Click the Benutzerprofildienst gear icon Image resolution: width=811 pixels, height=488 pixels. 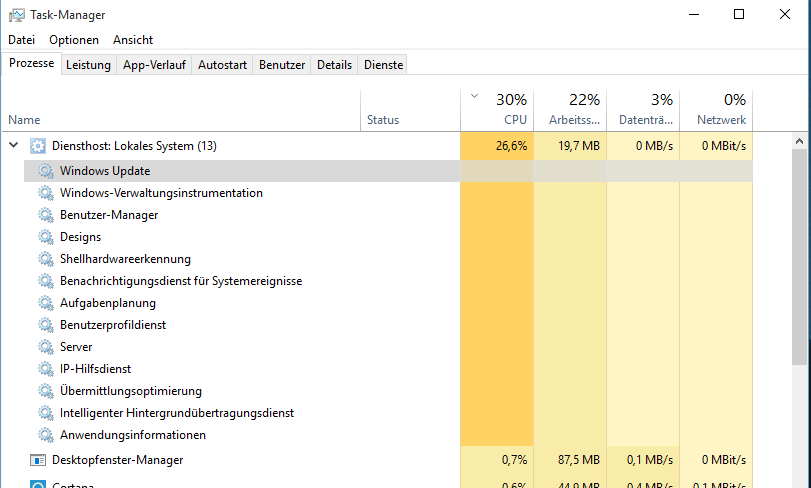pyautogui.click(x=46, y=325)
